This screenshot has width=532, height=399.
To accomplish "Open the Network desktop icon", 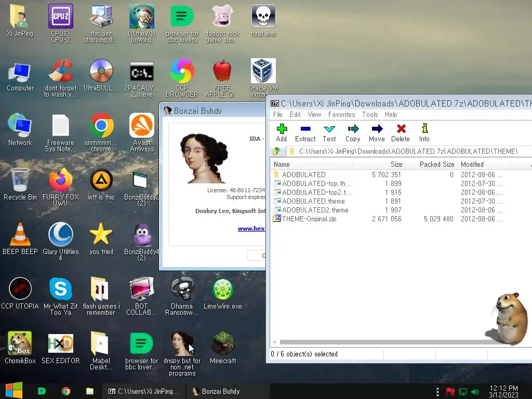I will point(20,130).
